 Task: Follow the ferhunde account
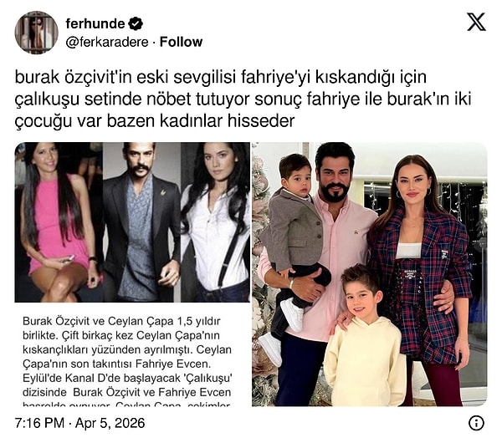click(x=181, y=42)
